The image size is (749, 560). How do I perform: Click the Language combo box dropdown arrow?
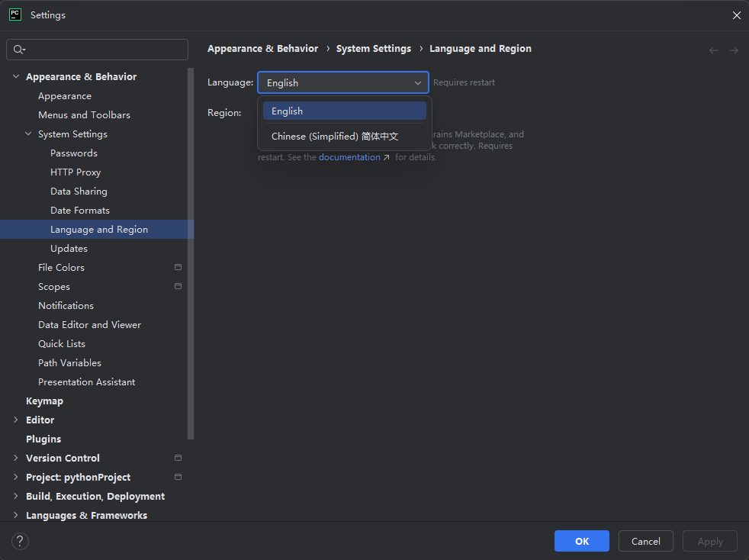418,83
